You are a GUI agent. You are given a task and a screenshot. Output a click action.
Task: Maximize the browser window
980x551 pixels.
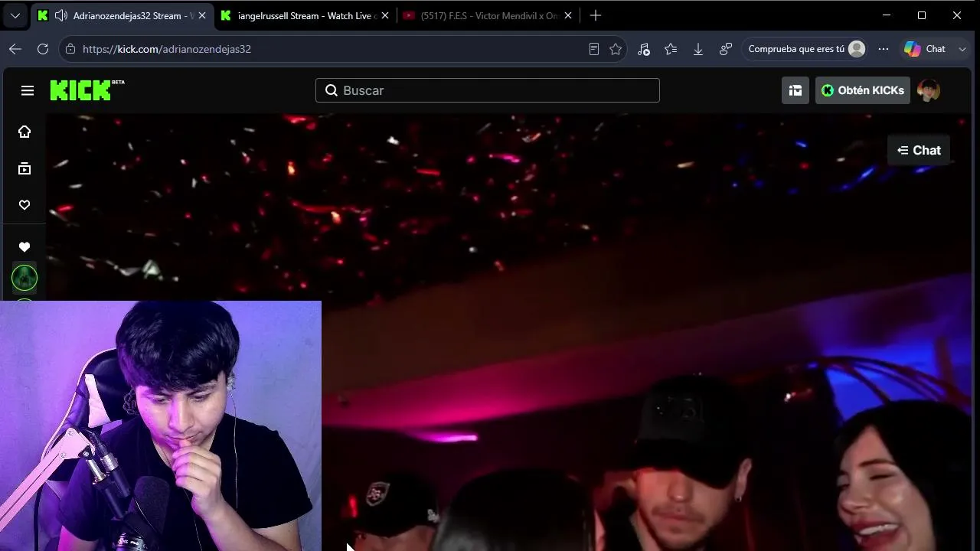pos(922,15)
